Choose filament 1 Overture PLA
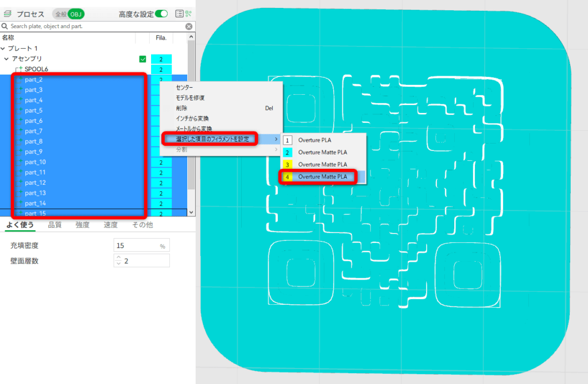588x384 pixels. (x=323, y=140)
